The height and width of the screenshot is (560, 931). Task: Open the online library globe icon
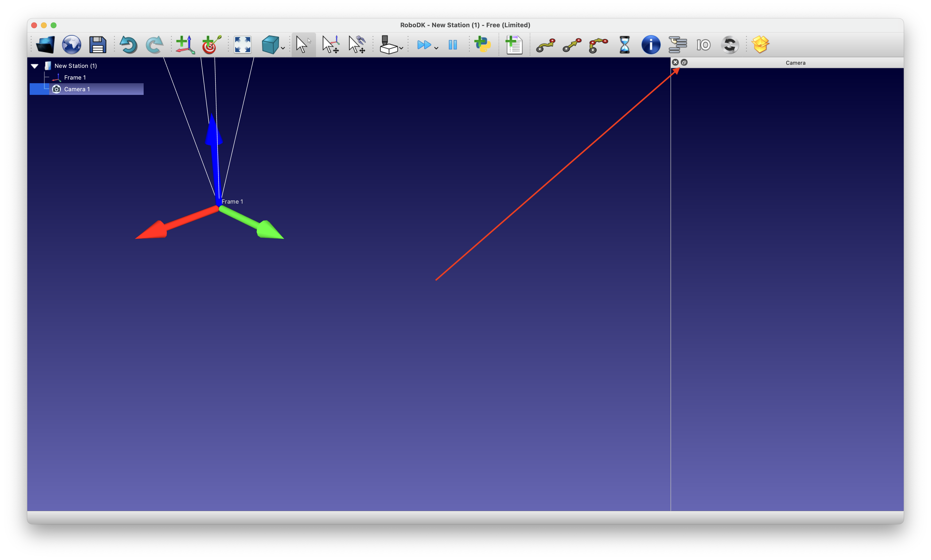coord(71,45)
